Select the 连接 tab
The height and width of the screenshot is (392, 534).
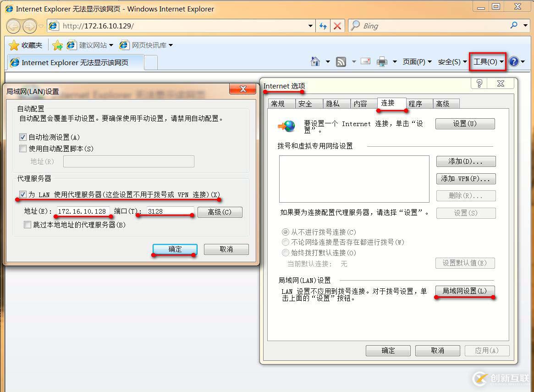(391, 103)
